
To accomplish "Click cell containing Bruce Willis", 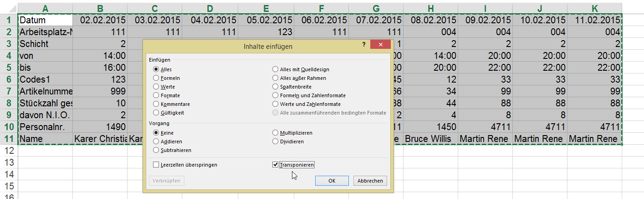I will tap(430, 138).
